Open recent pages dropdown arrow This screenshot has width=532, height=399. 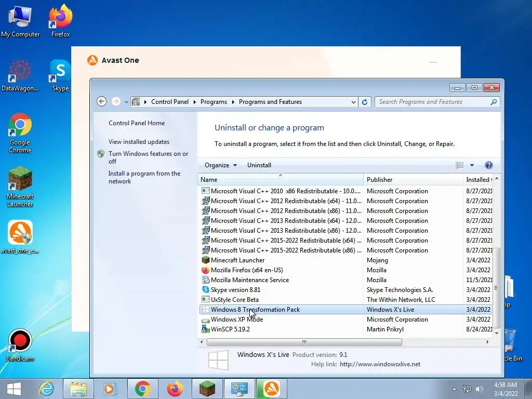click(126, 102)
